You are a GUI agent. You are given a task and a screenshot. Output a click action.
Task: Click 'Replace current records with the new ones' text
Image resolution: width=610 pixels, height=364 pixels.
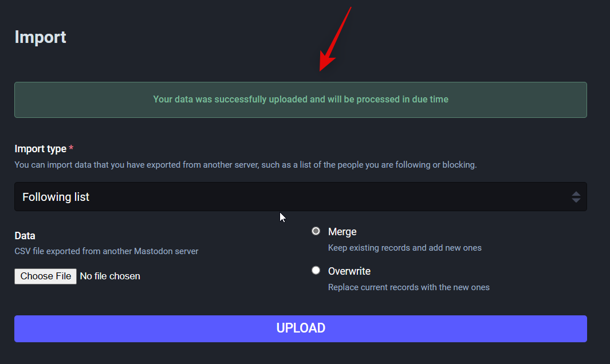point(408,287)
